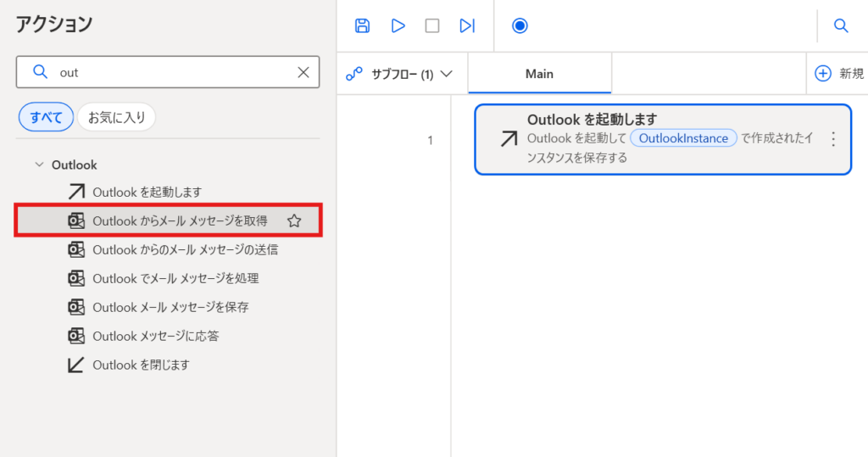Screen dimensions: 868x457
Task: Click the Outlook icon beside メール メッセージを保存
Action: pos(75,307)
